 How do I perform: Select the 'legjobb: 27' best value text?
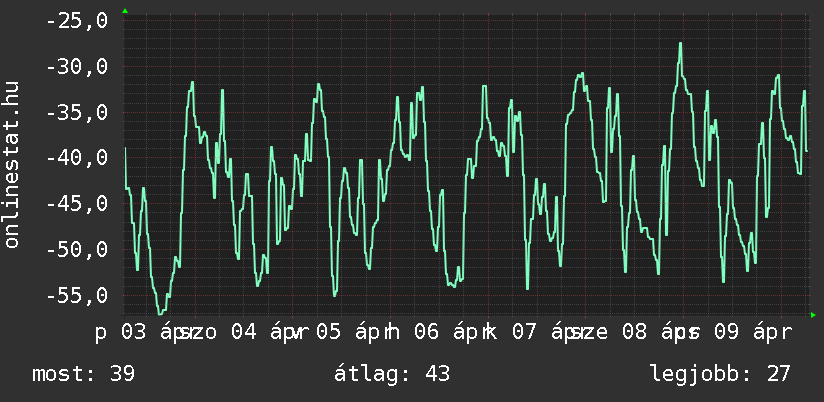(719, 374)
